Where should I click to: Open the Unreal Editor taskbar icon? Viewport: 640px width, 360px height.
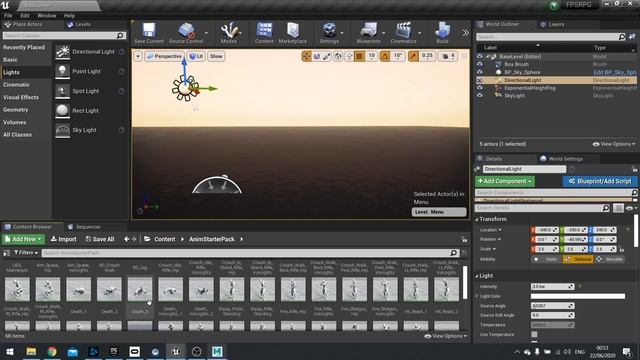point(176,351)
